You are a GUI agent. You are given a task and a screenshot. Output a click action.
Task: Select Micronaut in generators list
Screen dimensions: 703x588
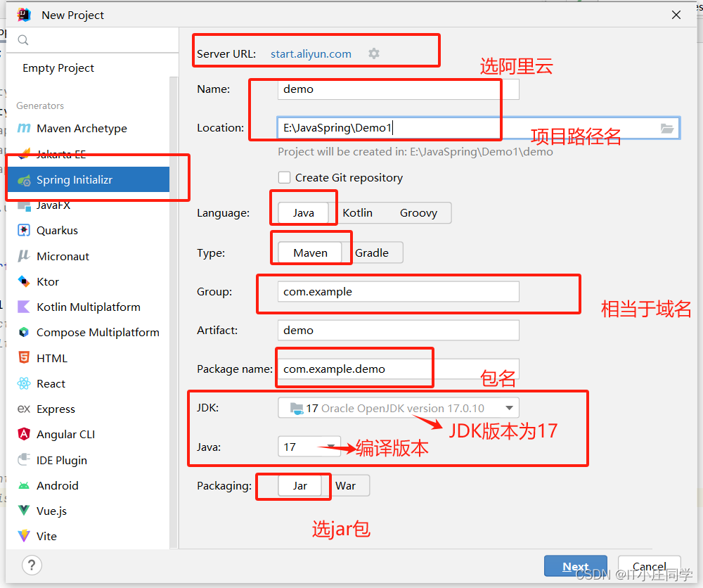pyautogui.click(x=89, y=256)
